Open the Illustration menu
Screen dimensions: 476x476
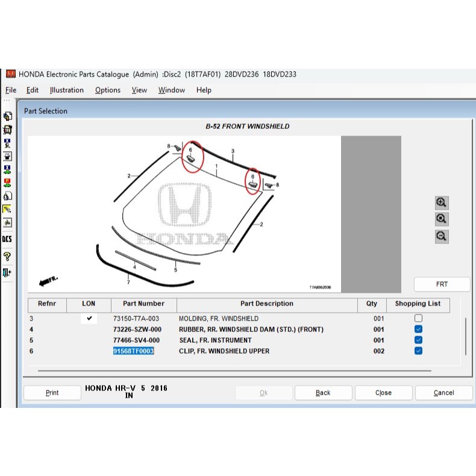coord(67,90)
